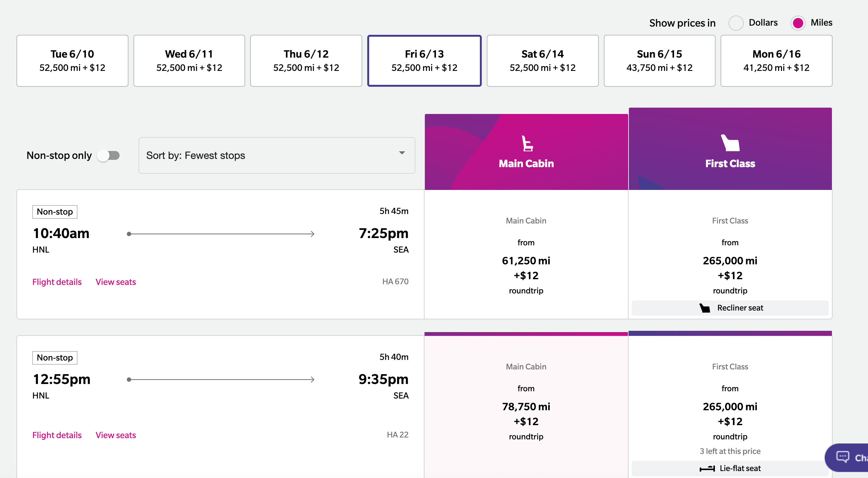Choose 61,250 mi Main Cabin fare

coord(526,261)
